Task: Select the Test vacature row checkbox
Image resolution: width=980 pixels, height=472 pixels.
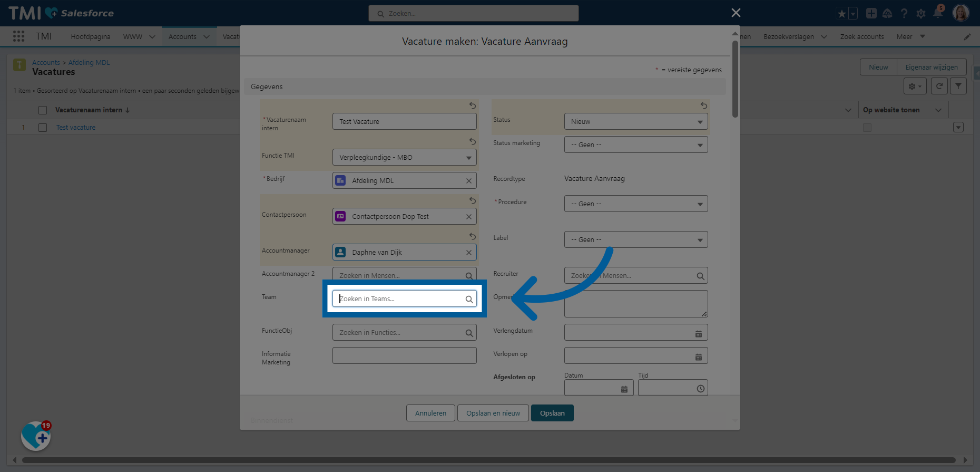Action: coord(43,128)
